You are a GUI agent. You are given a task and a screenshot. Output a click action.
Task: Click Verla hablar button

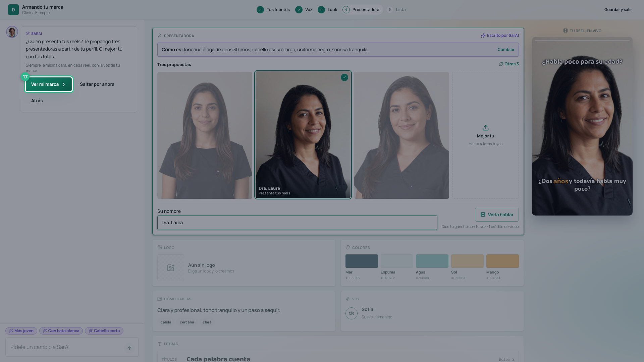coord(497,215)
